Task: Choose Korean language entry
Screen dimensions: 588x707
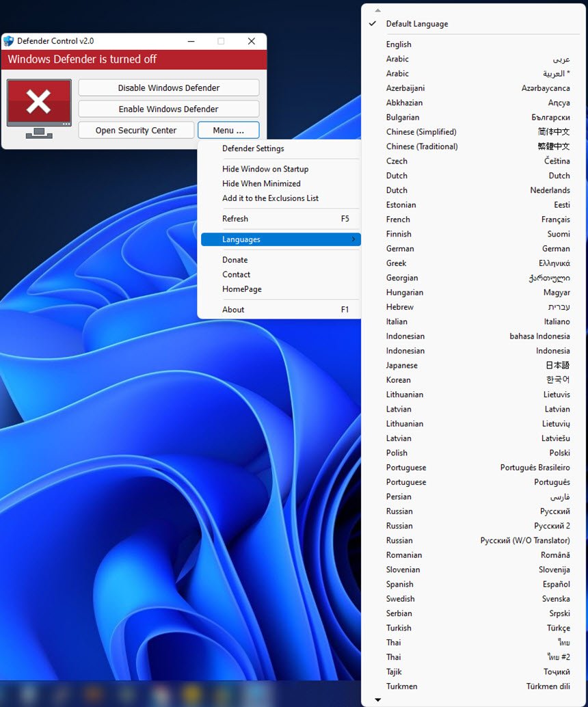Action: (x=473, y=380)
